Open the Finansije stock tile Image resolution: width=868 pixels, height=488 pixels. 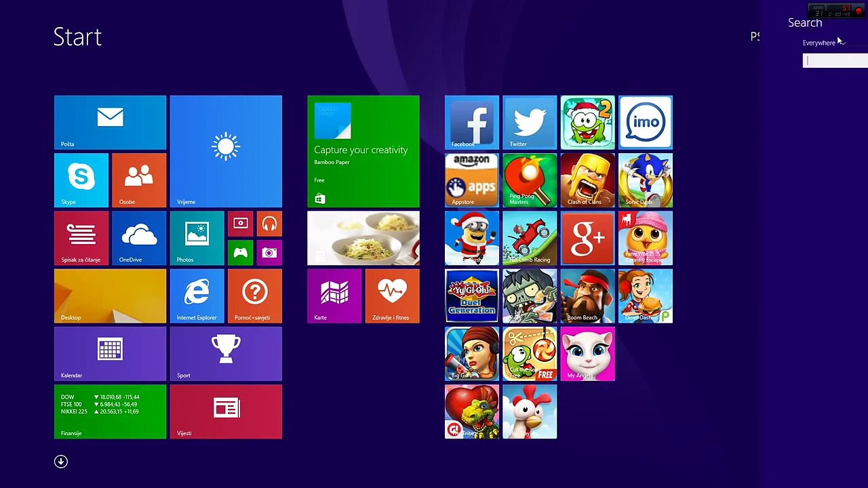click(110, 411)
